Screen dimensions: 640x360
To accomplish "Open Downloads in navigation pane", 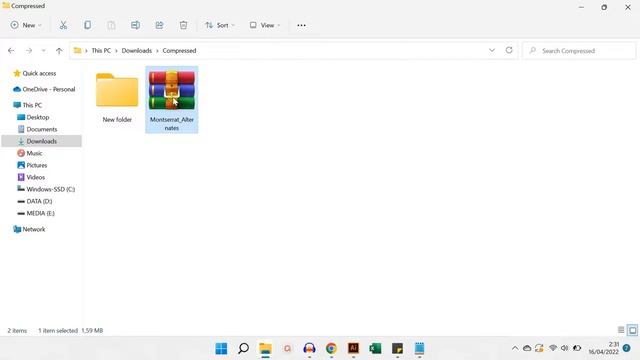I will (41, 141).
